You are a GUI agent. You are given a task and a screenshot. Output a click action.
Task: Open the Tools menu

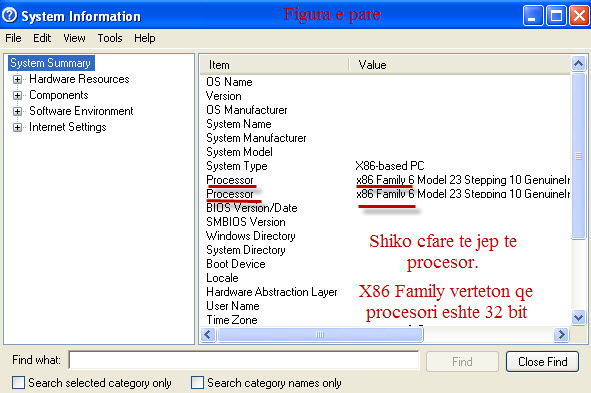tap(110, 38)
